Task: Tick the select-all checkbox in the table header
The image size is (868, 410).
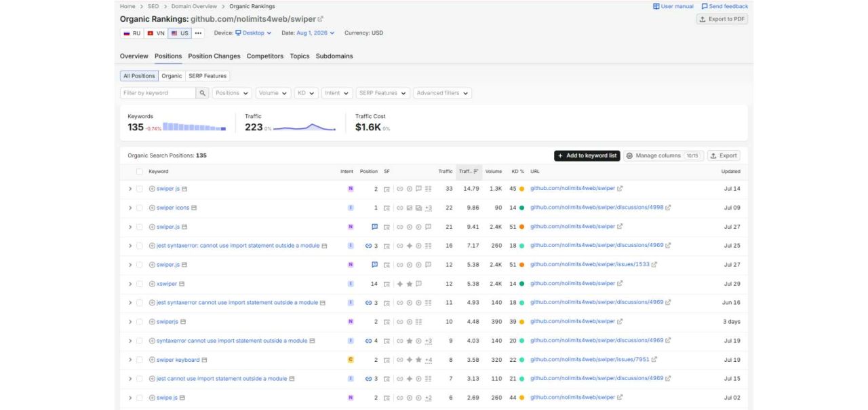Action: pyautogui.click(x=140, y=172)
